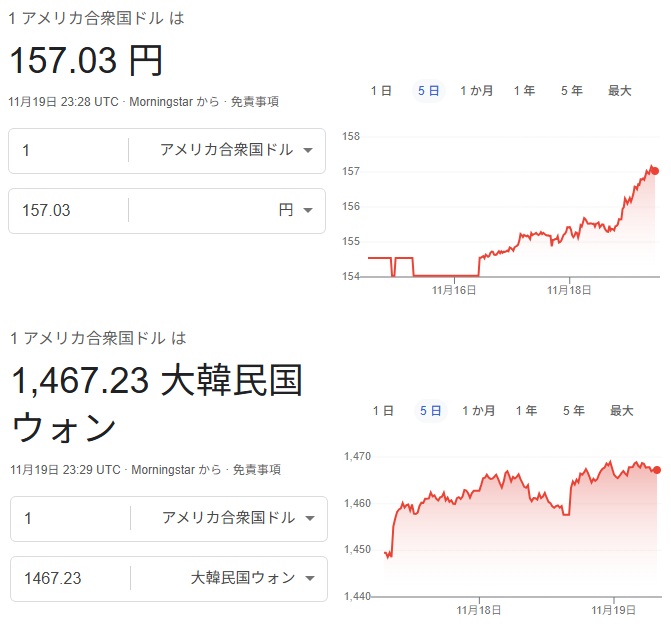
Task: Show 5年 range on yen chart
Action: pos(572,90)
